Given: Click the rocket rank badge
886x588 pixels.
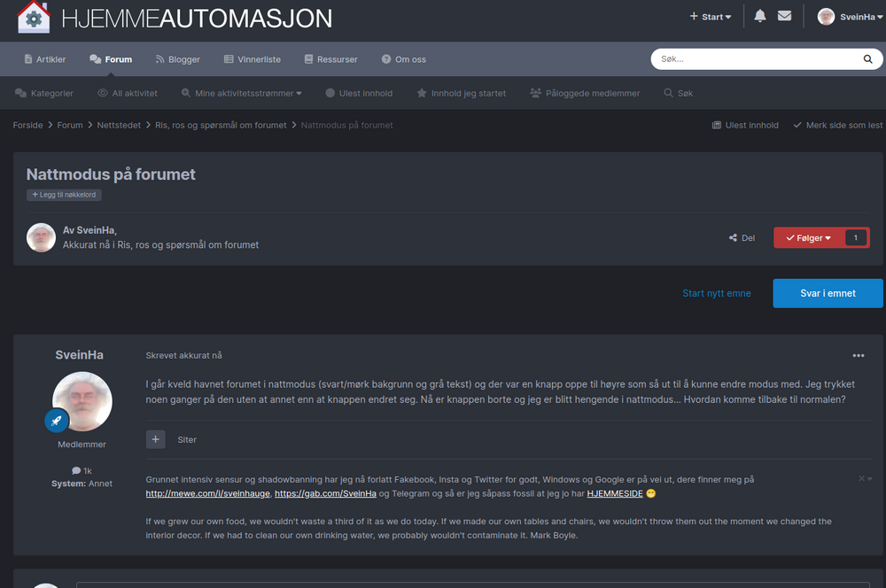Looking at the screenshot, I should pos(57,421).
